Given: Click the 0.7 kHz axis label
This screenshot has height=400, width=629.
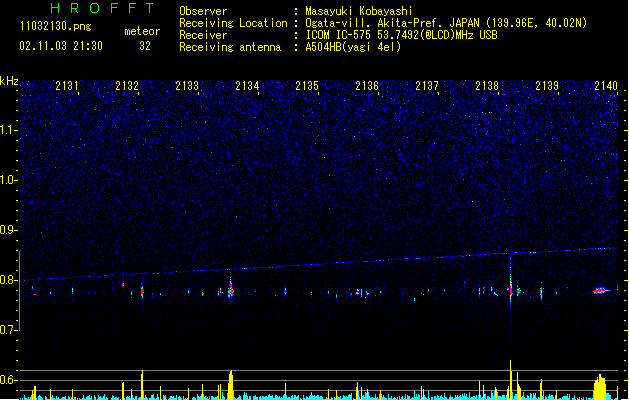Looking at the screenshot, I should (9, 330).
